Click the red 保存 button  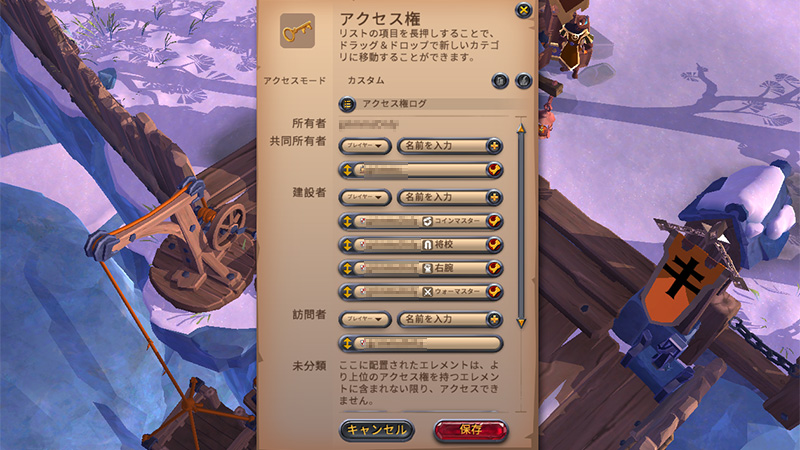click(x=471, y=430)
